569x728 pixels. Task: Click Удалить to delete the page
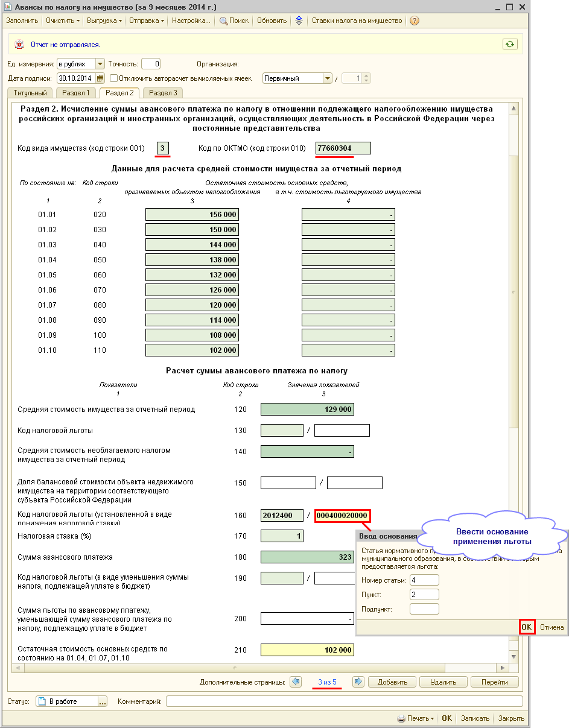point(443,682)
